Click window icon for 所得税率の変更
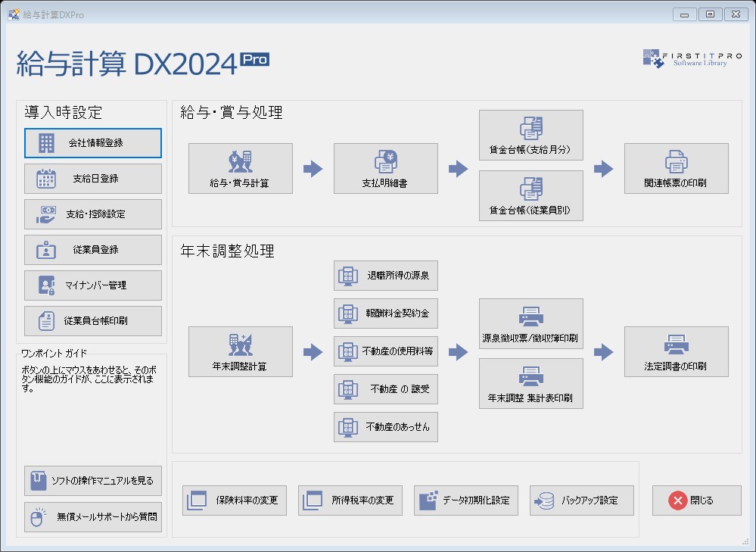 tap(313, 501)
